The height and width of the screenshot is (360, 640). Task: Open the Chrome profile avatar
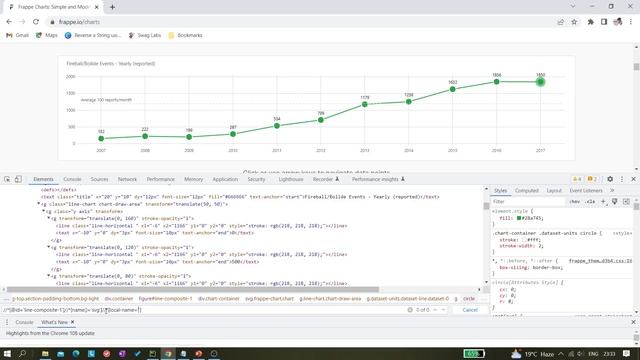(618, 22)
